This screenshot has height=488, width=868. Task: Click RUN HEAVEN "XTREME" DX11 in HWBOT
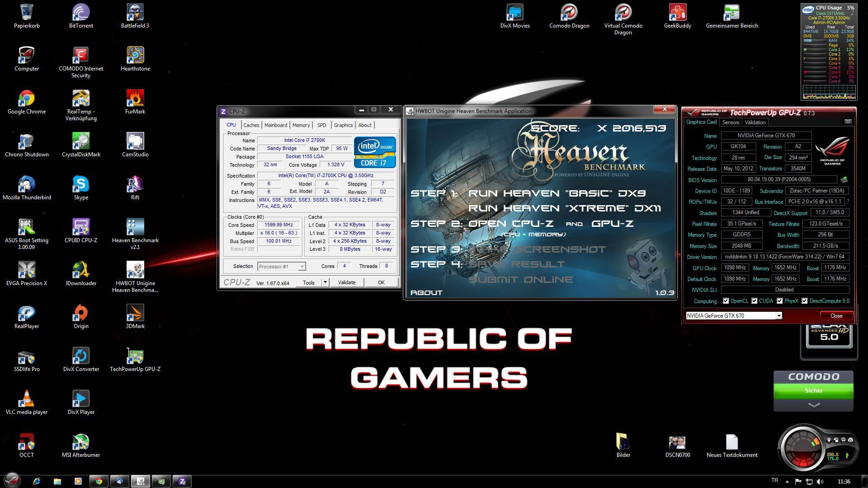[564, 208]
